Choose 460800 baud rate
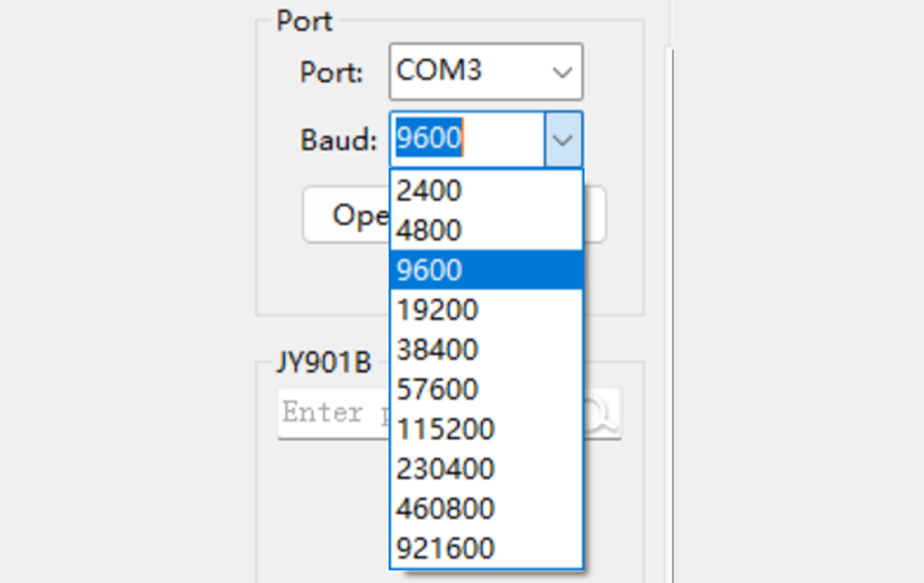 pos(486,509)
